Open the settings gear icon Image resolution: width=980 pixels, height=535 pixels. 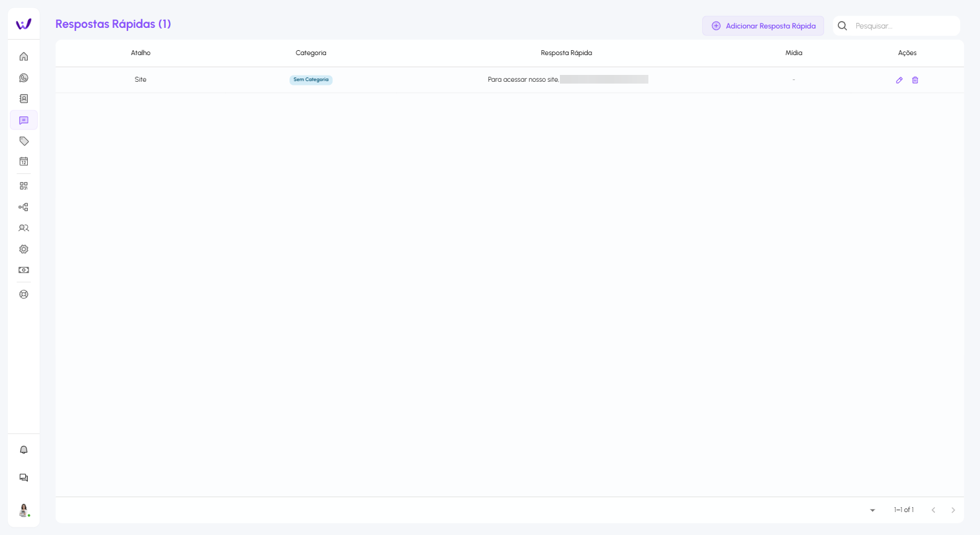tap(24, 249)
